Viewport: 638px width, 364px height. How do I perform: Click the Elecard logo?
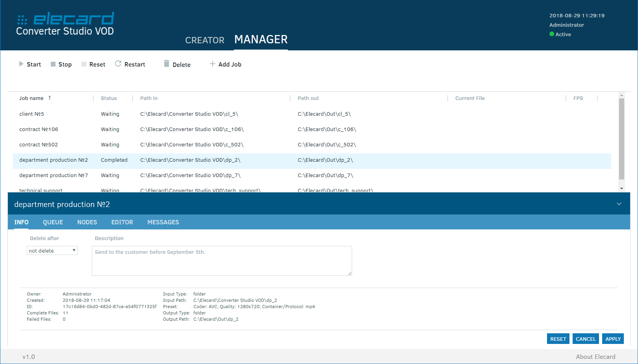[x=65, y=24]
